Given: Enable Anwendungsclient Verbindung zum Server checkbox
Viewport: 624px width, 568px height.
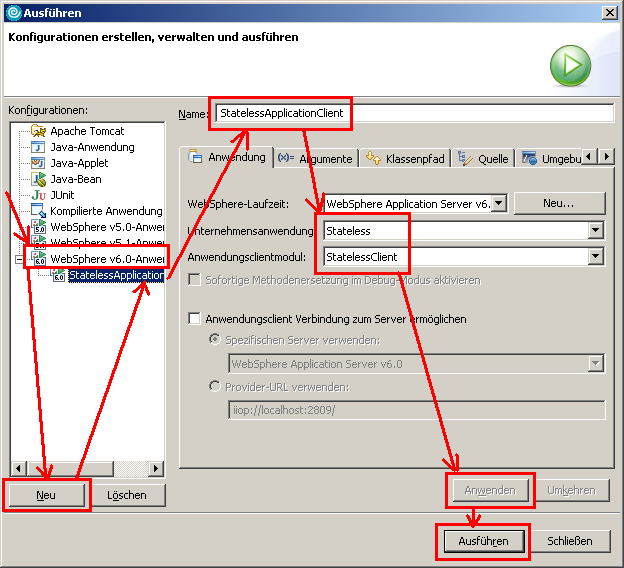Looking at the screenshot, I should pos(194,318).
